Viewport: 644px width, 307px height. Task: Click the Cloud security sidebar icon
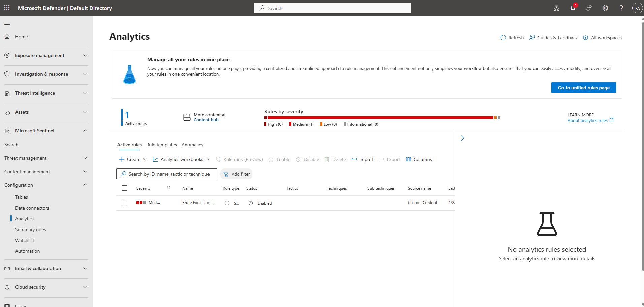[7, 287]
